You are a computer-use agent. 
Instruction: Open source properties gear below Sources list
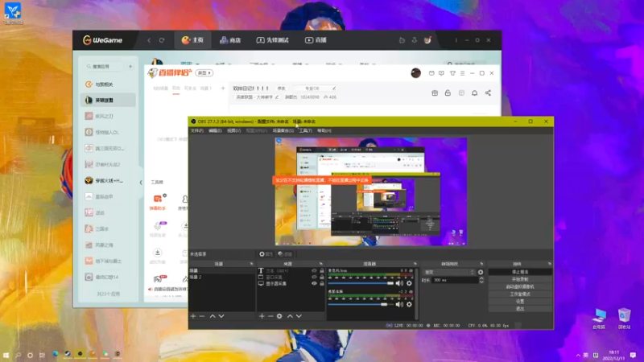pyautogui.click(x=279, y=316)
